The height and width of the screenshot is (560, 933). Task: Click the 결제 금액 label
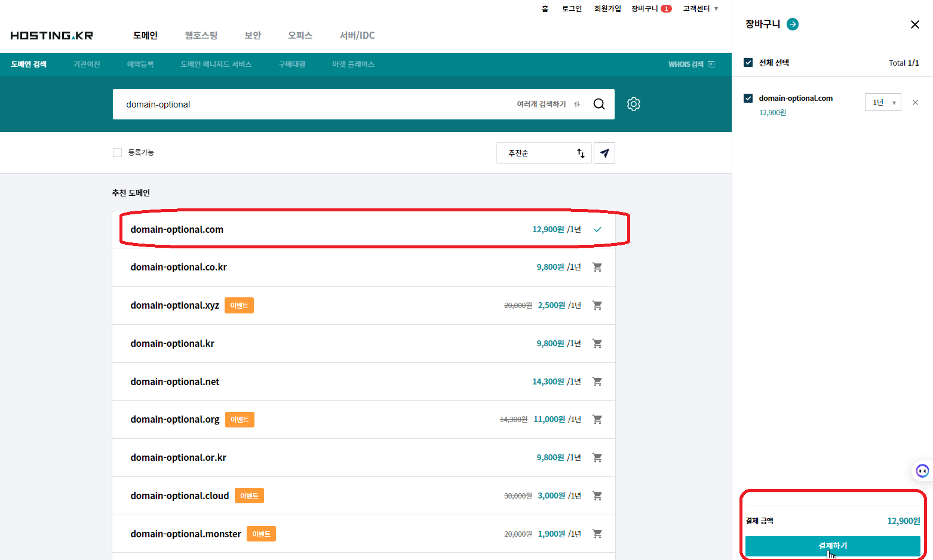pos(759,521)
